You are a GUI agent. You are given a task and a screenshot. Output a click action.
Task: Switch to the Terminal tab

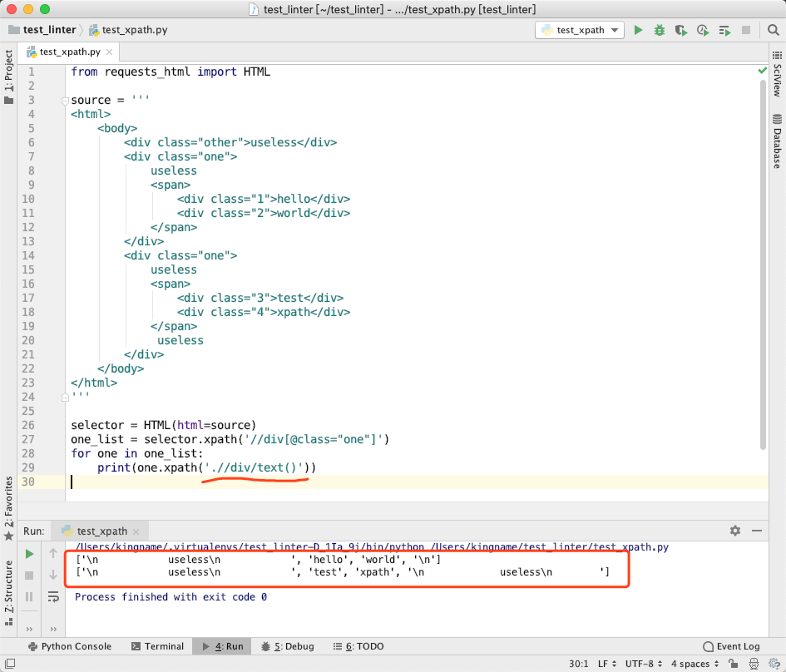pos(158,646)
